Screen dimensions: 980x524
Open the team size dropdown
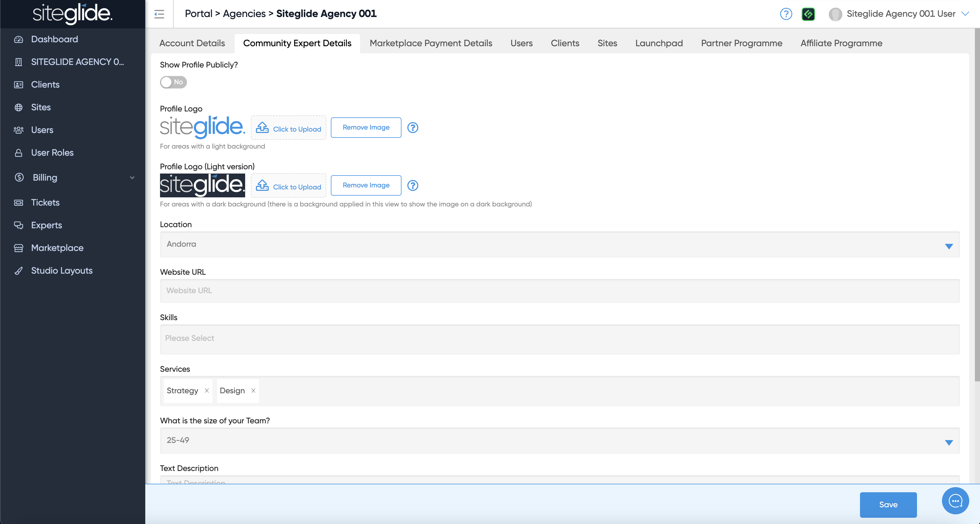coord(559,441)
